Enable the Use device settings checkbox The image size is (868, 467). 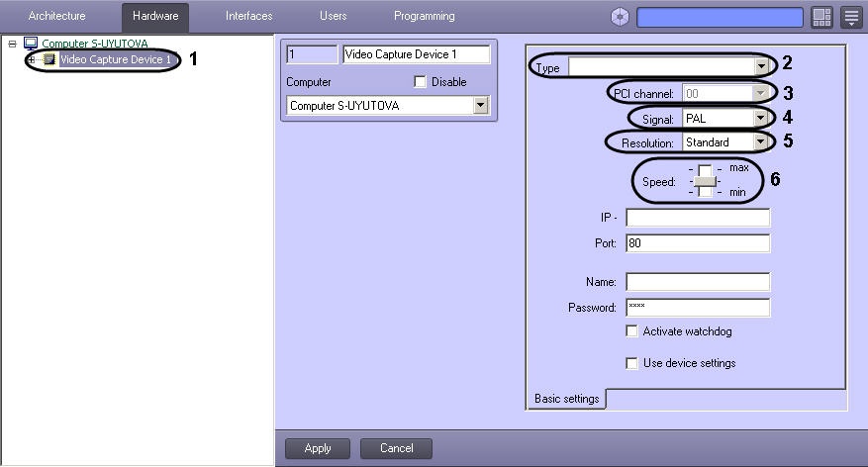(631, 363)
